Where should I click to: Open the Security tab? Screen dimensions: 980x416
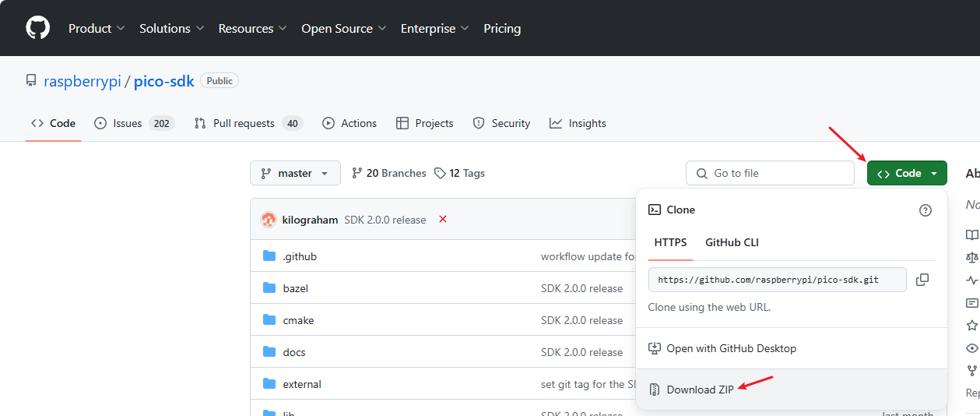pyautogui.click(x=501, y=123)
